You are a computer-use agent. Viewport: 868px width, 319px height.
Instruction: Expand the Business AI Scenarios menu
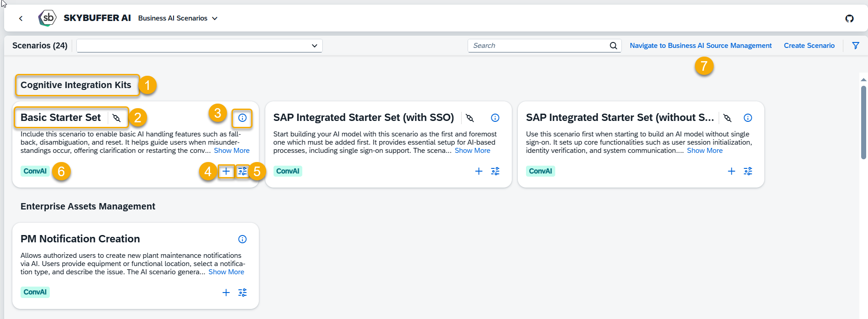tap(178, 18)
